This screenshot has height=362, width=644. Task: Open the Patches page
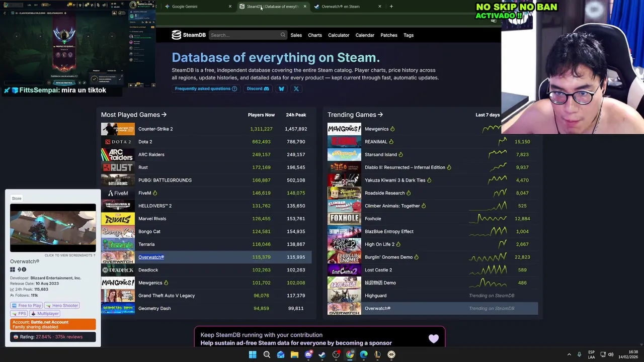click(389, 35)
